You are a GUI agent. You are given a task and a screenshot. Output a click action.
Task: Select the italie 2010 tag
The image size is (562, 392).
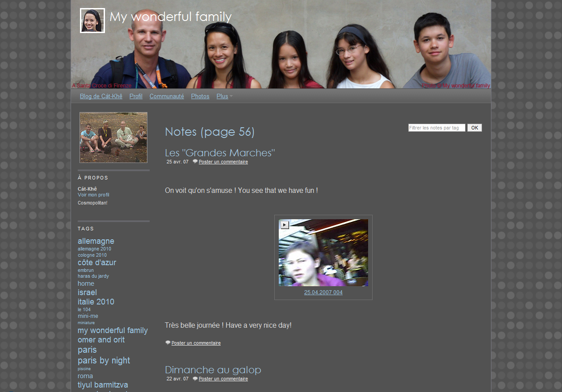96,302
